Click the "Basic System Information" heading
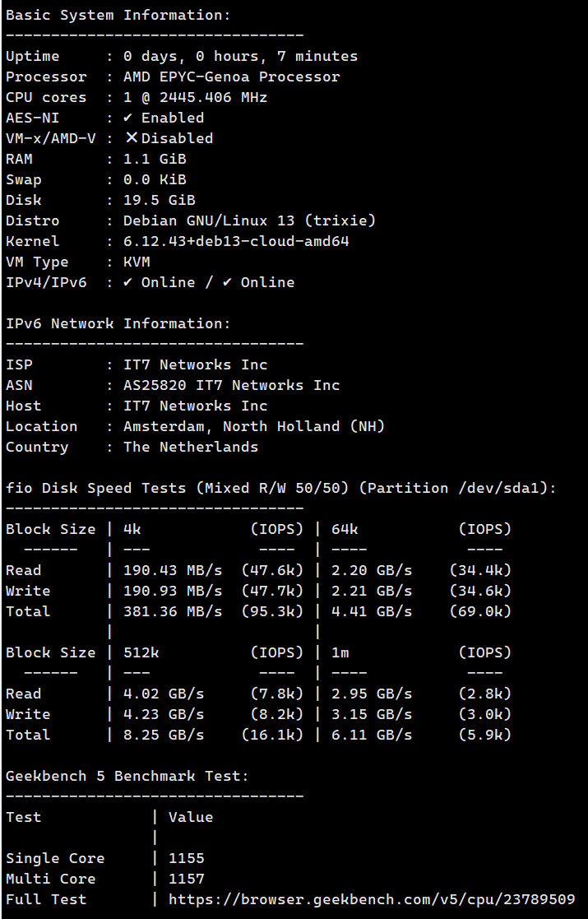Viewport: 588px width, 919px height. coord(118,15)
